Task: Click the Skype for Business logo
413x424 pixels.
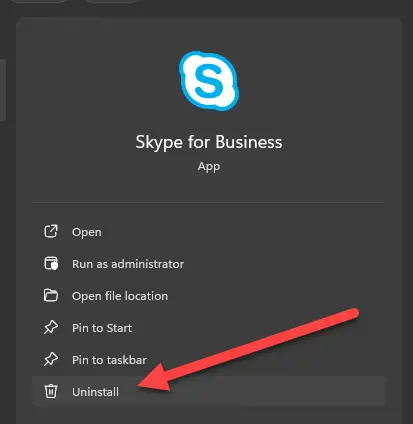Action: [x=209, y=81]
